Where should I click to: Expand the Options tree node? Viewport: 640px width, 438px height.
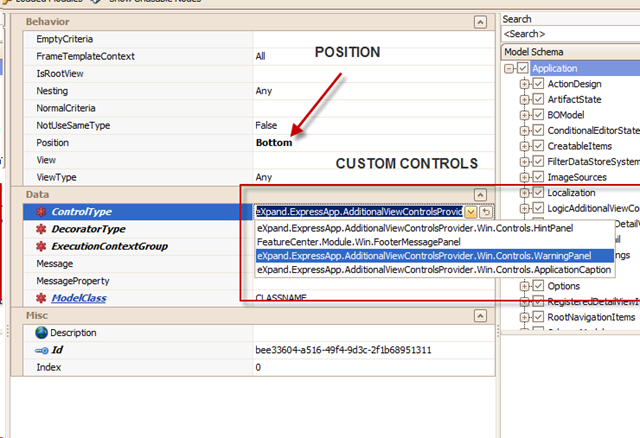pyautogui.click(x=524, y=286)
